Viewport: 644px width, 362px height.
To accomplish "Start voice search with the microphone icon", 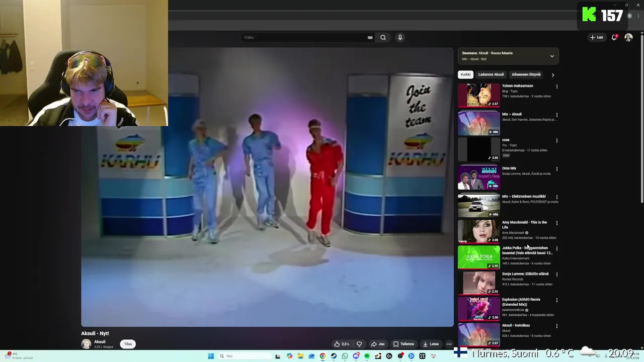I will (x=400, y=37).
